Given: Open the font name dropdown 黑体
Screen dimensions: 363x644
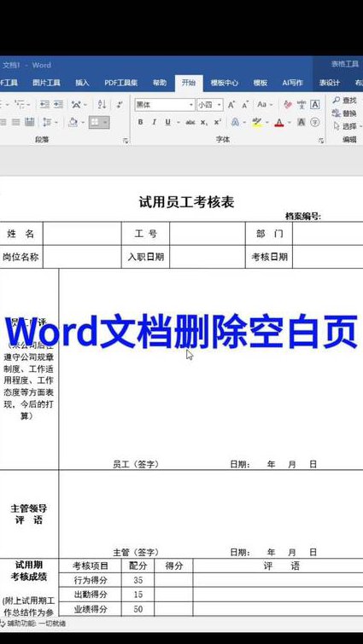Looking at the screenshot, I should pyautogui.click(x=165, y=105).
